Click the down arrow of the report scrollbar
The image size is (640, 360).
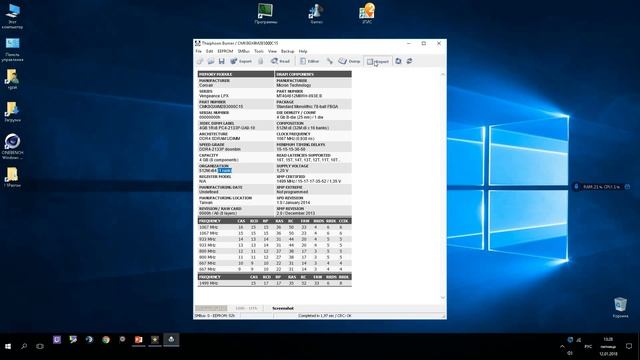click(x=443, y=298)
